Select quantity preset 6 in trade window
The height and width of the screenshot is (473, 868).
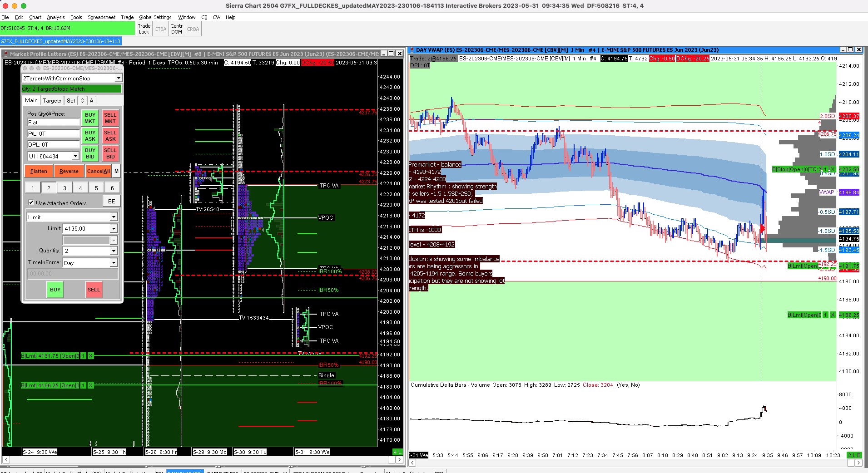coord(112,188)
